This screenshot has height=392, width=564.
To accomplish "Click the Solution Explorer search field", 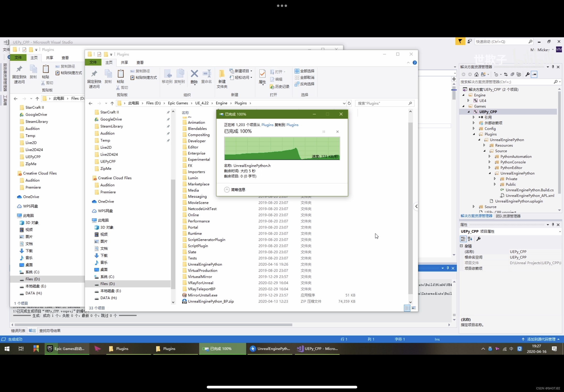I will 510,82.
